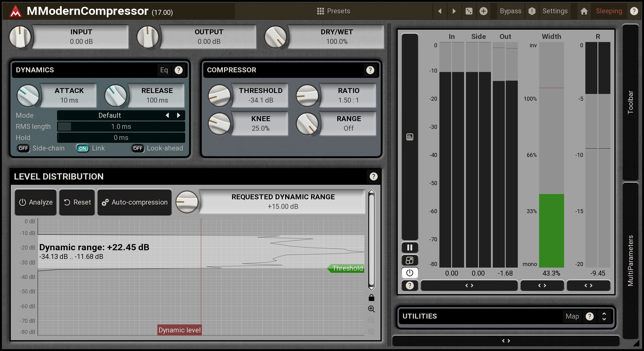The image size is (644, 351).
Task: Click the random preset dice icon
Action: point(469,11)
